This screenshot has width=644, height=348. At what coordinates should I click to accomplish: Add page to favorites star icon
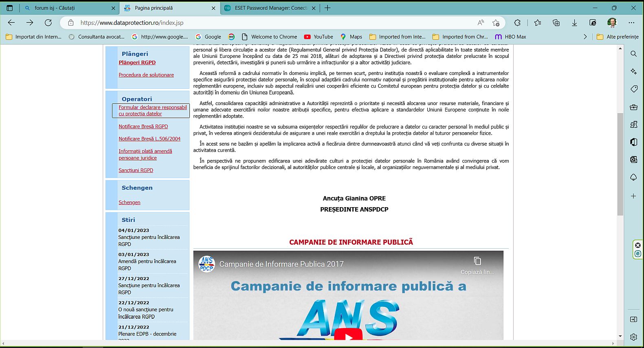click(496, 23)
